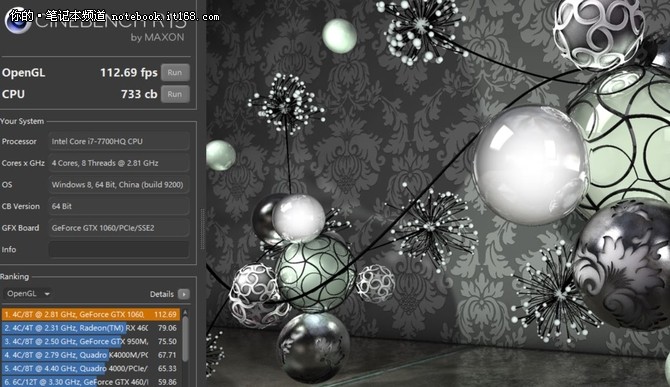The height and width of the screenshot is (387, 670).
Task: Select ranking entry GeForce GTX 460 59.86
Action: pyautogui.click(x=91, y=381)
